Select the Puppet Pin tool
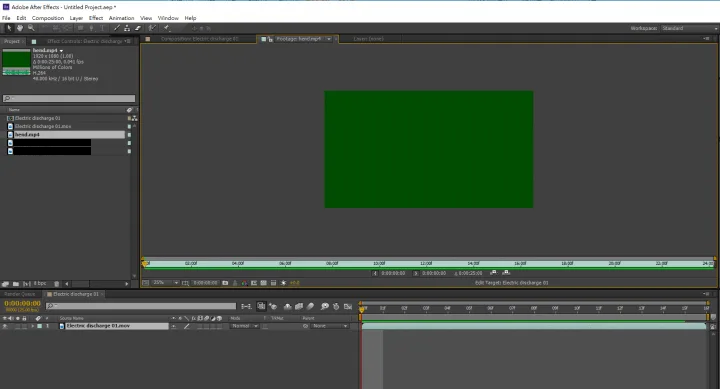The width and height of the screenshot is (720, 389). tap(167, 28)
